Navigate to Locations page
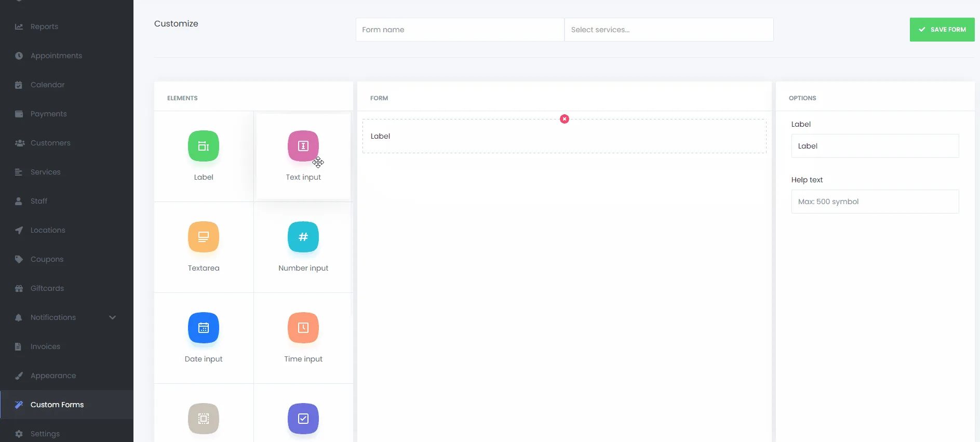 [48, 230]
